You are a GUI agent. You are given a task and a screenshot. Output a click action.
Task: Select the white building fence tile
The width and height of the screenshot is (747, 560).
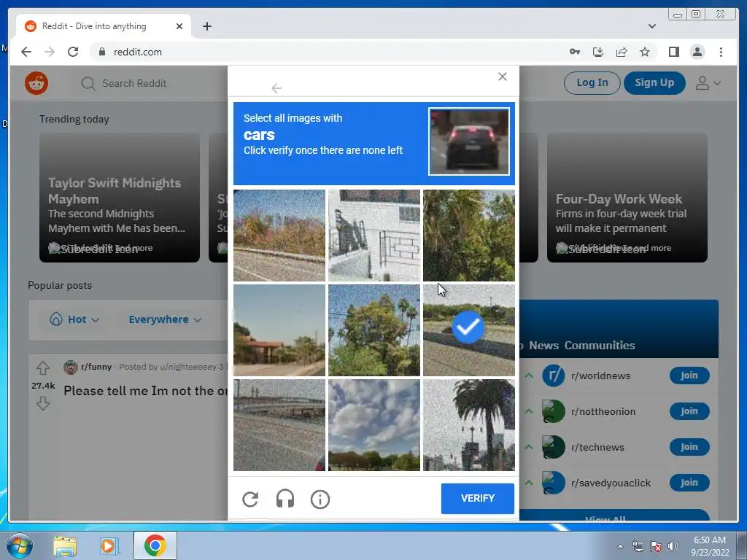(x=374, y=236)
